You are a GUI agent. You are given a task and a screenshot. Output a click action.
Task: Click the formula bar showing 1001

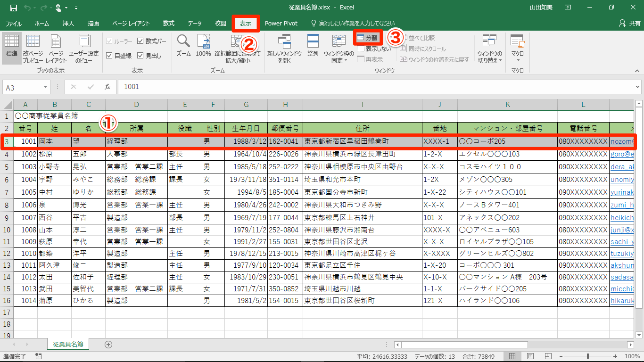(376, 87)
